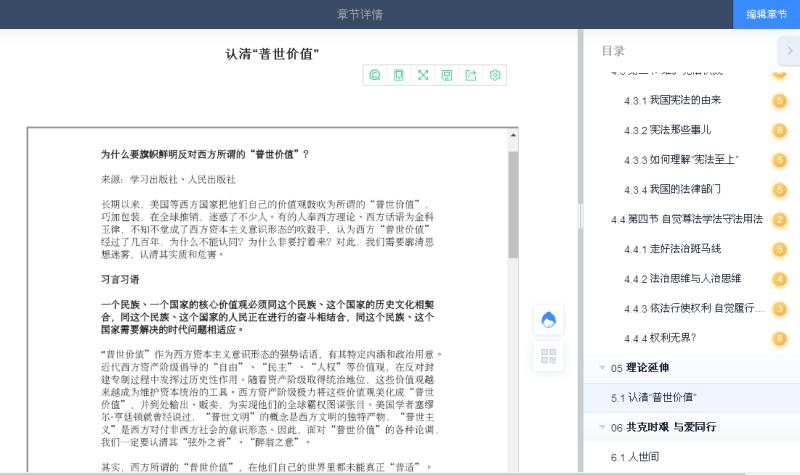Collapse the 目录 panel with arrow
Viewport: 800px width, 475px height.
[x=787, y=50]
